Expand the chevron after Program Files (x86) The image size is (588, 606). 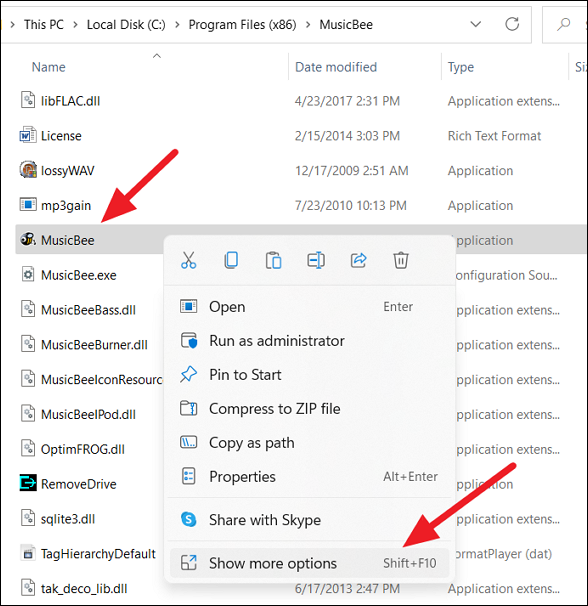pos(308,25)
